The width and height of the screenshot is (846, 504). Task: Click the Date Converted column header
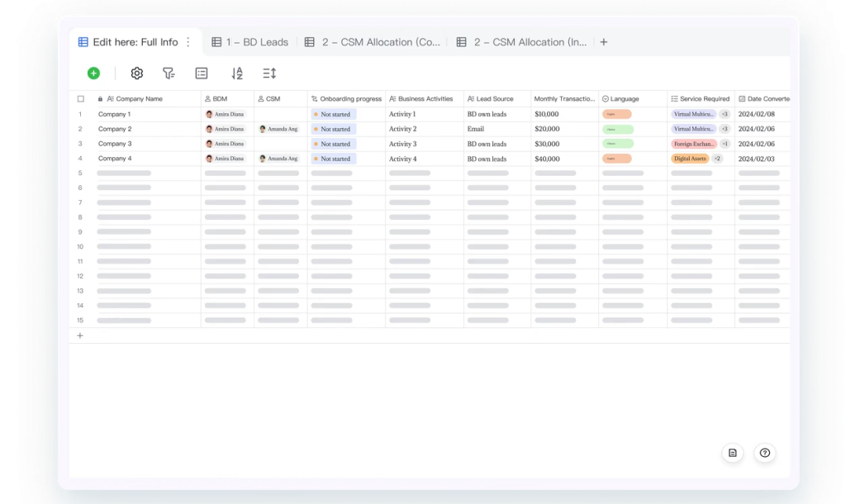pyautogui.click(x=763, y=99)
